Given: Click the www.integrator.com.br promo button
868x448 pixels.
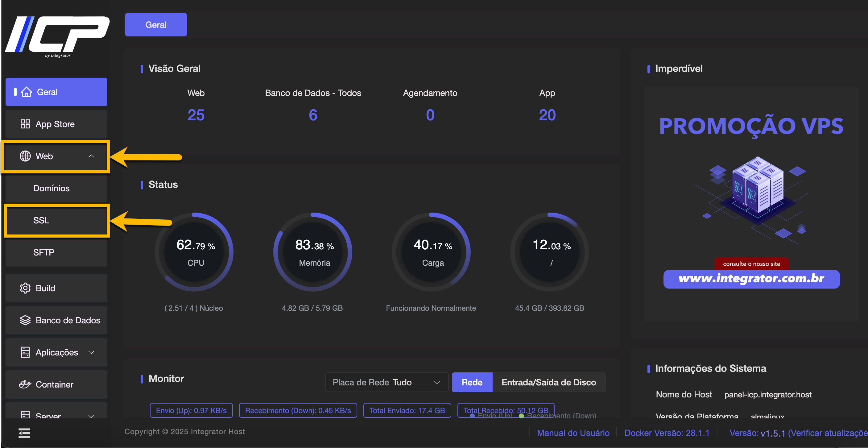Looking at the screenshot, I should pyautogui.click(x=751, y=279).
